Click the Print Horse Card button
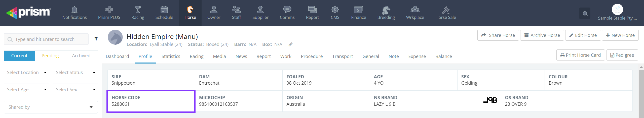Viewport: 644px width, 118px height. tap(580, 55)
